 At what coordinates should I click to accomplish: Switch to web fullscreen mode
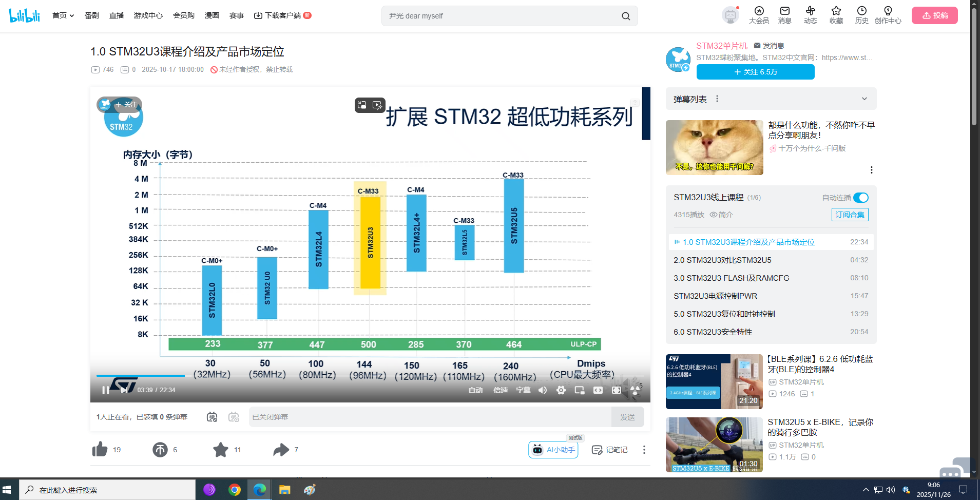coord(598,390)
